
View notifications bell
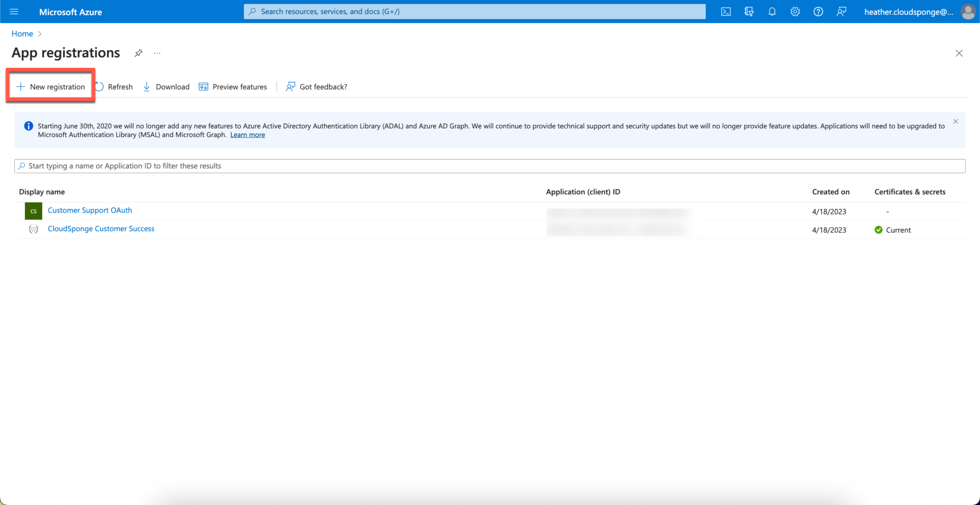coord(772,11)
